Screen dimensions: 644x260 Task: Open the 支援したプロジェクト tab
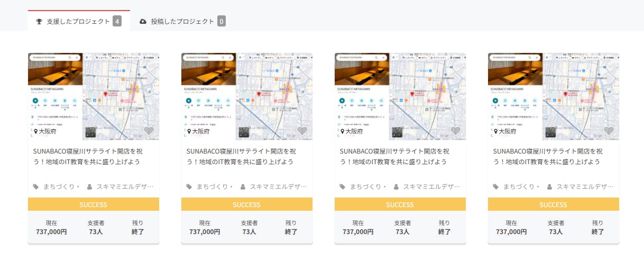(x=78, y=22)
